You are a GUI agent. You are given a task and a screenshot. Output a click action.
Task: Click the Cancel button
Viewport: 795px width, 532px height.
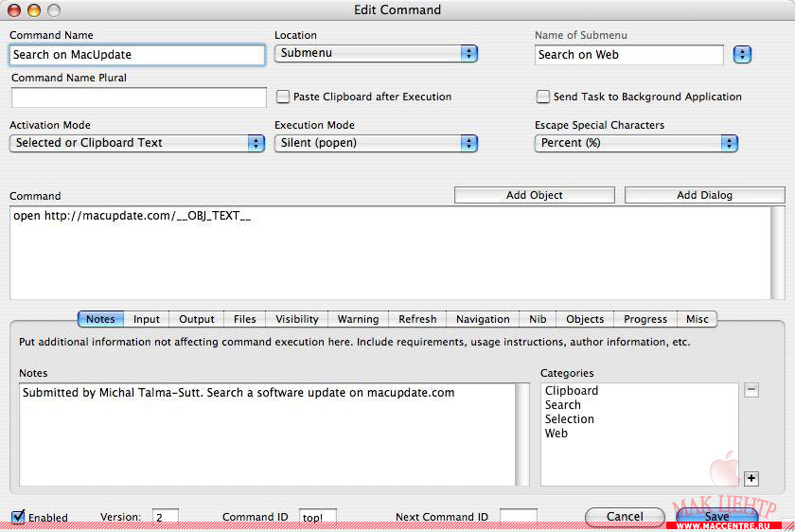click(x=625, y=517)
